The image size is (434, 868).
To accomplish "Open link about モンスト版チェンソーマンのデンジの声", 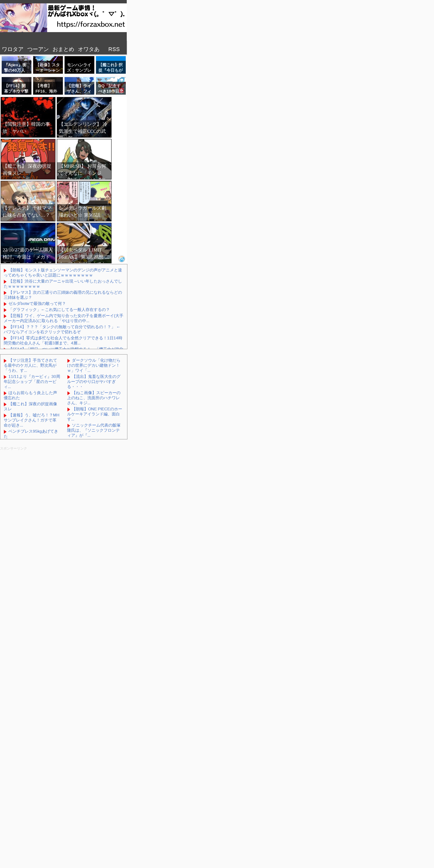I will tap(63, 273).
